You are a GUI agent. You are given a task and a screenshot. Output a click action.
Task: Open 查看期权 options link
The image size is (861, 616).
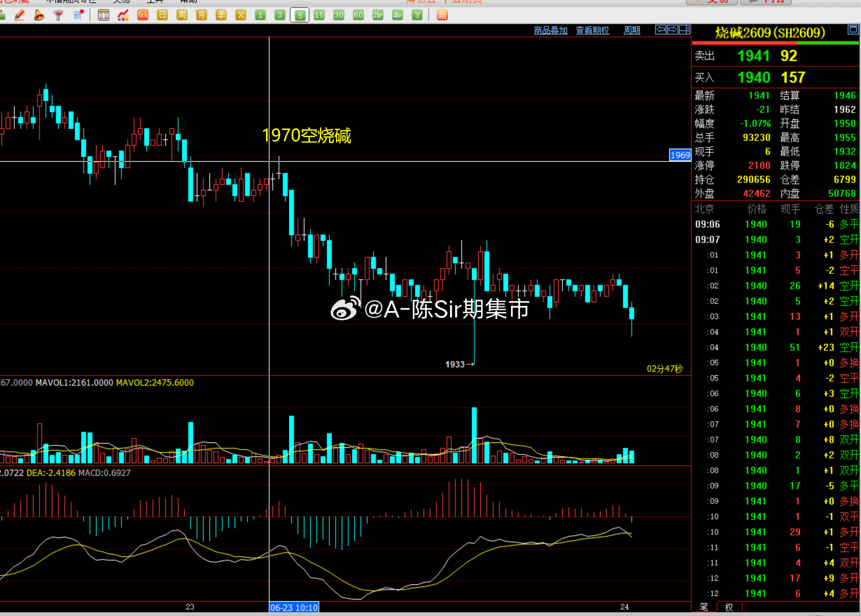pyautogui.click(x=593, y=30)
